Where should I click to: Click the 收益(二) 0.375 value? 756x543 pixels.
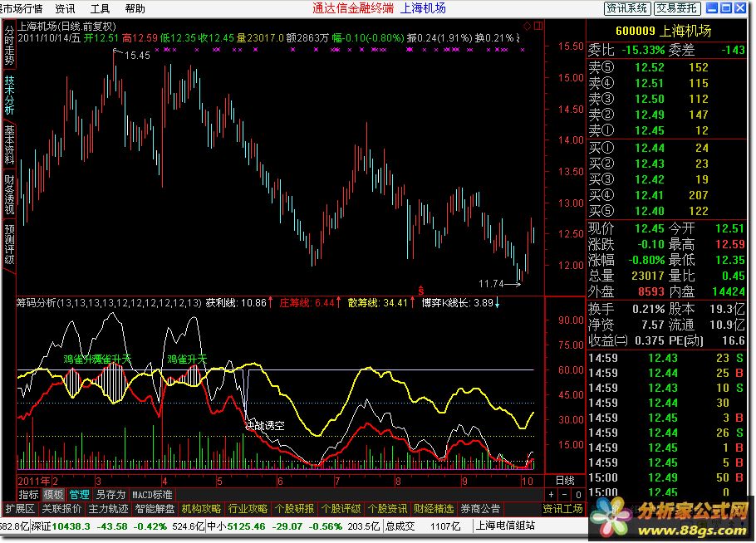(650, 340)
